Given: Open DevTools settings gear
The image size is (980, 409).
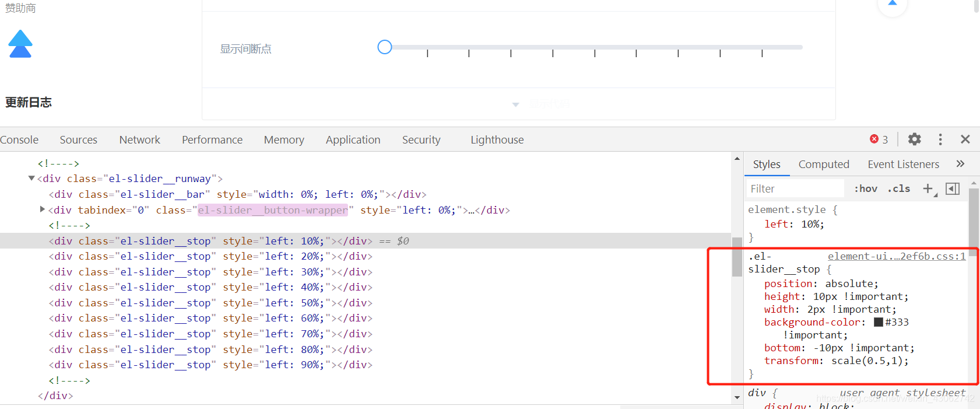Looking at the screenshot, I should tap(914, 139).
